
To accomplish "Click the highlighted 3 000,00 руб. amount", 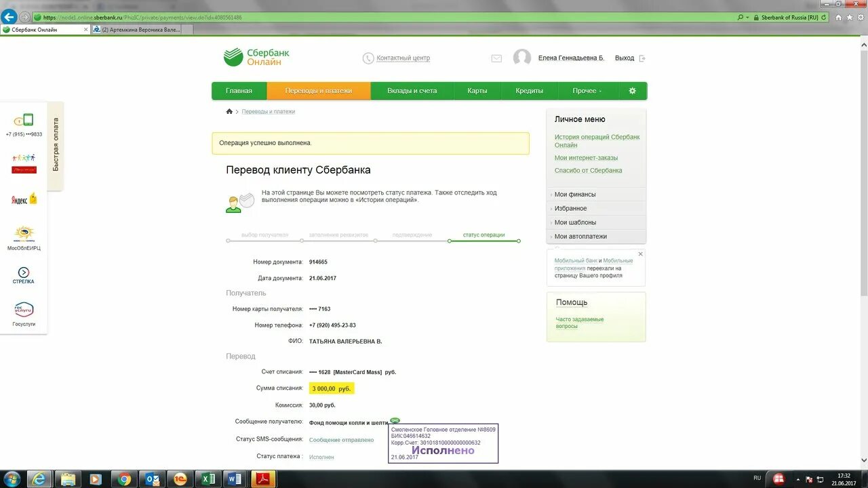I will click(332, 388).
